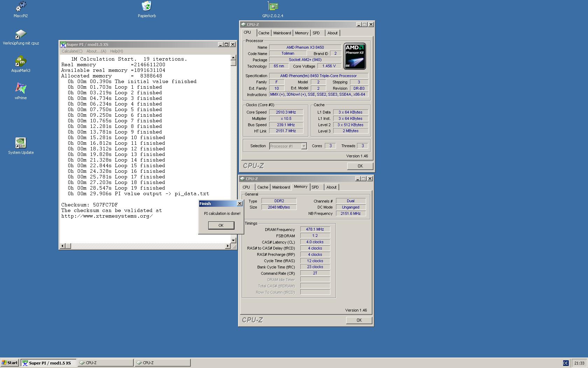Click the DRAM Frequency 478.1 MHz value

315,230
